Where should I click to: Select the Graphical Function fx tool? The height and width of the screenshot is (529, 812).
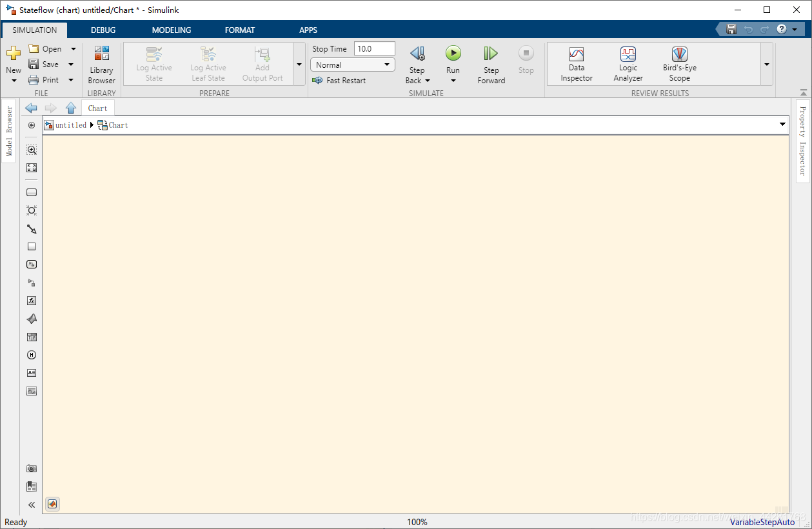(32, 301)
